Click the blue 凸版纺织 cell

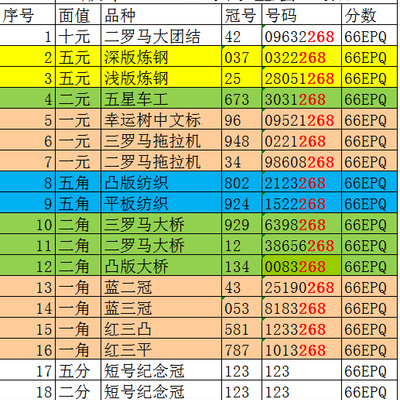[x=161, y=182]
